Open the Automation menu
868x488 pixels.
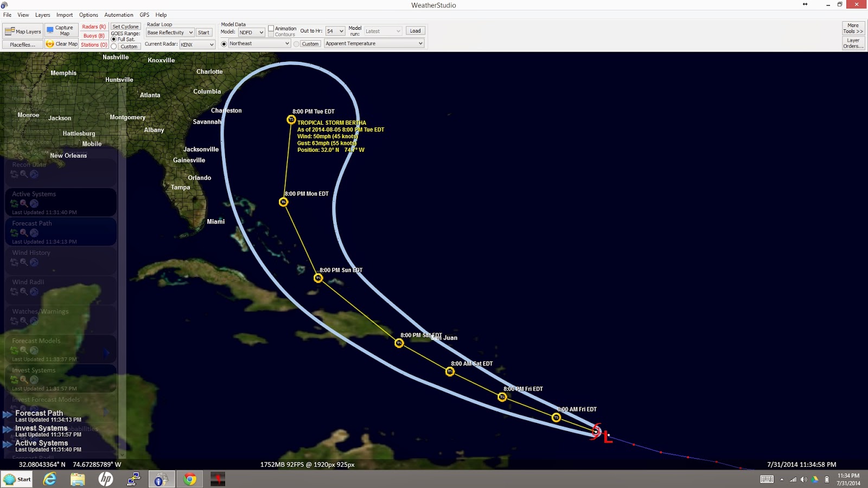pos(118,15)
